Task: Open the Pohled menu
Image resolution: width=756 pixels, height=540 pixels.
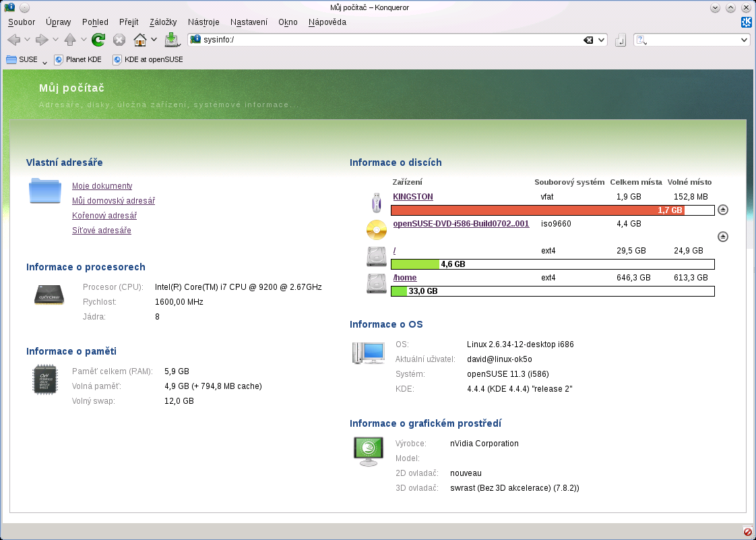Action: click(x=95, y=22)
